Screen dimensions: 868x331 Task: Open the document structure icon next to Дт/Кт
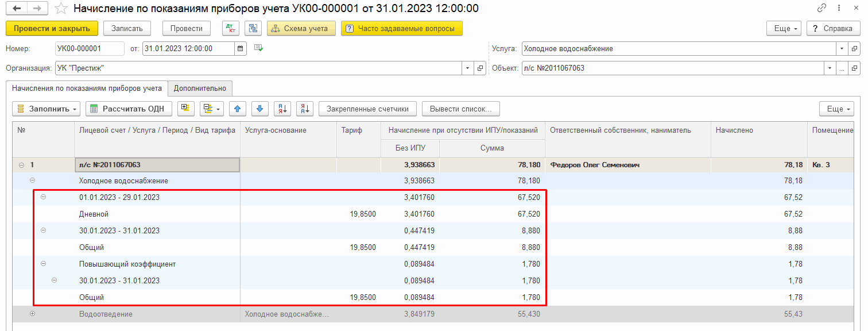click(253, 28)
